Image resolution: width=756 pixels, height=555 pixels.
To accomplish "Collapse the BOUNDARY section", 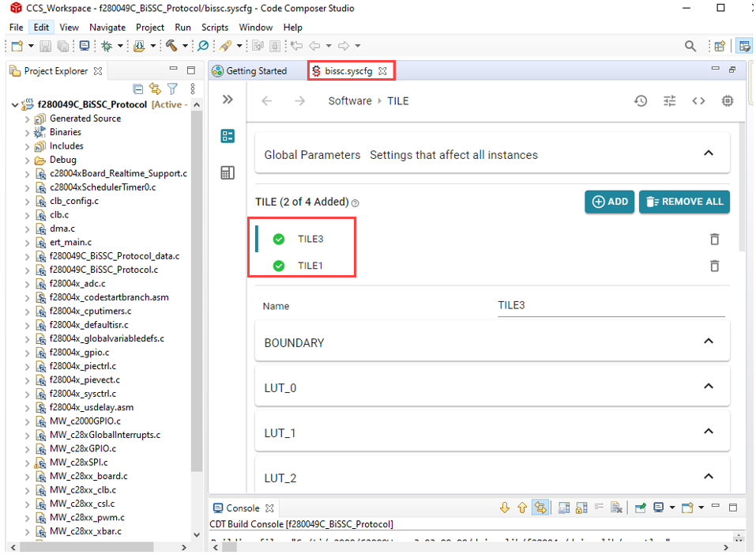I will [x=708, y=342].
